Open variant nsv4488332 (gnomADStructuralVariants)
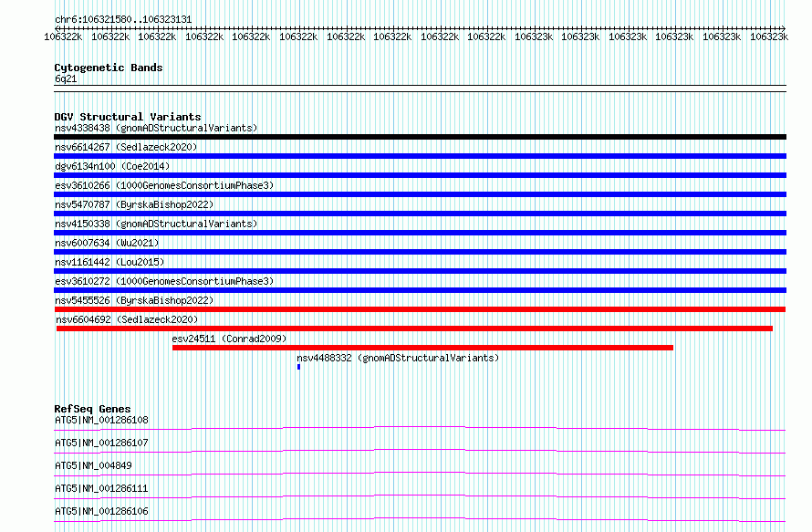812x532 pixels. [x=398, y=358]
